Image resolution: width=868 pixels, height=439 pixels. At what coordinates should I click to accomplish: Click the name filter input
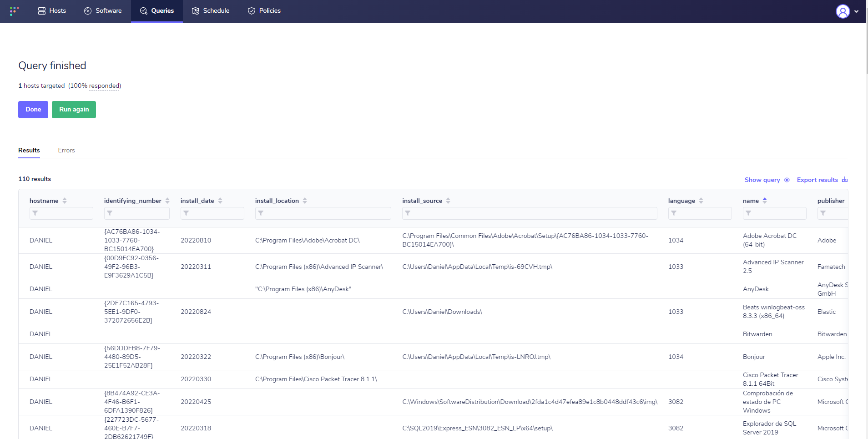coord(775,213)
